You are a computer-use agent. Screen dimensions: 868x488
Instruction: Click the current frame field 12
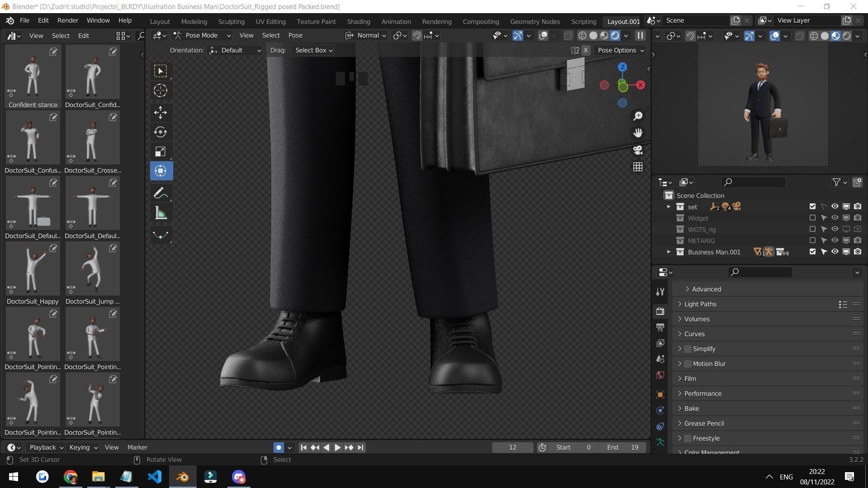tap(513, 447)
